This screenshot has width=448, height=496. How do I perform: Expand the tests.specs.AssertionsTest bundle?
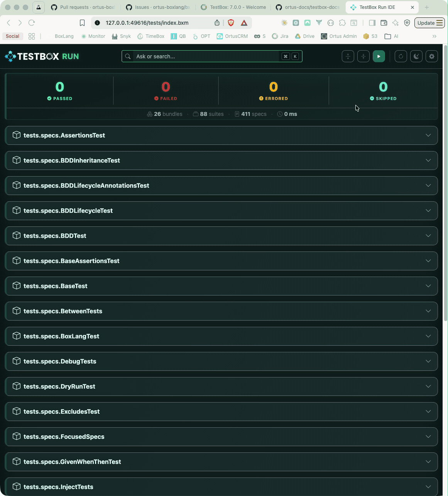(x=221, y=135)
